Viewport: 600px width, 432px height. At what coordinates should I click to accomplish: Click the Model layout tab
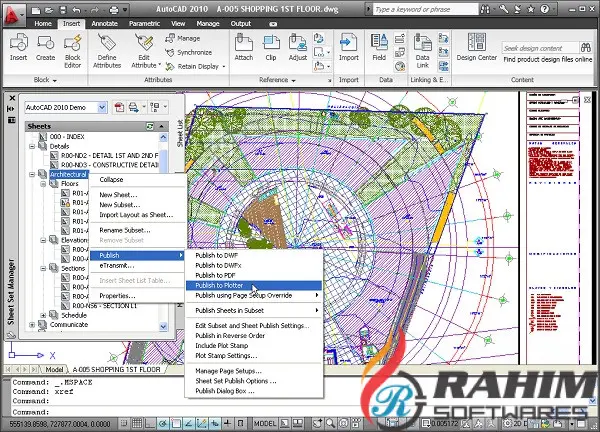(54, 369)
